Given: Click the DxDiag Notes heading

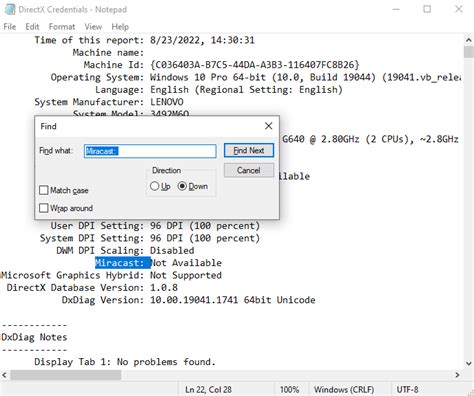Looking at the screenshot, I should pyautogui.click(x=34, y=337).
